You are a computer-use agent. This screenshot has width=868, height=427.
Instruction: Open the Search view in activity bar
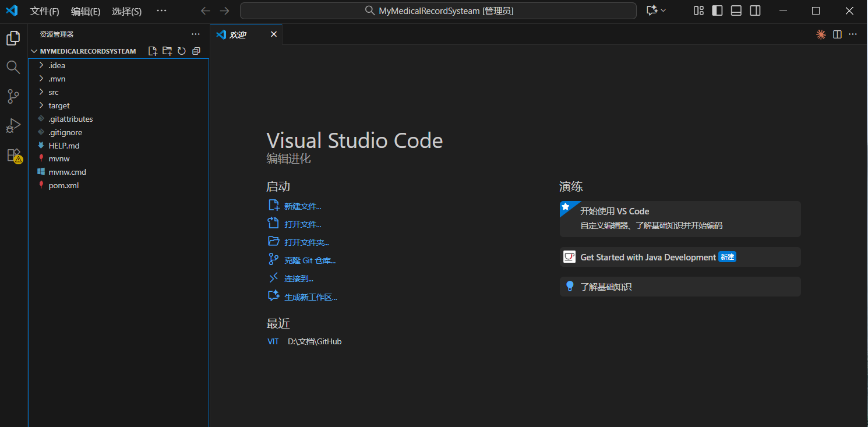click(x=13, y=67)
